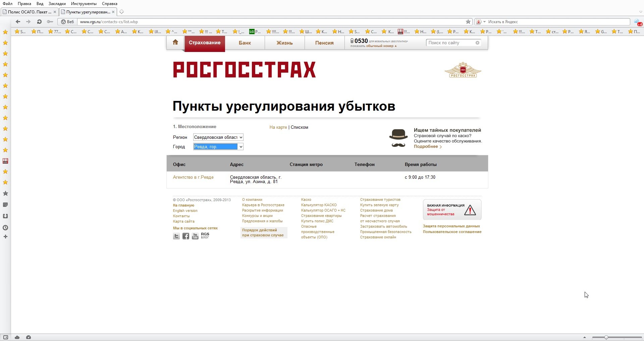Click the zoom slider in status bar

click(x=606, y=337)
